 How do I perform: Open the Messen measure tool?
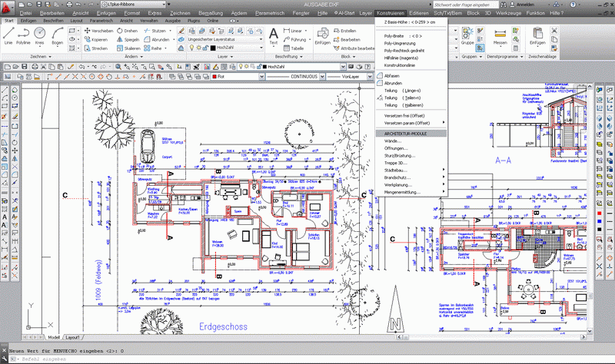[500, 36]
